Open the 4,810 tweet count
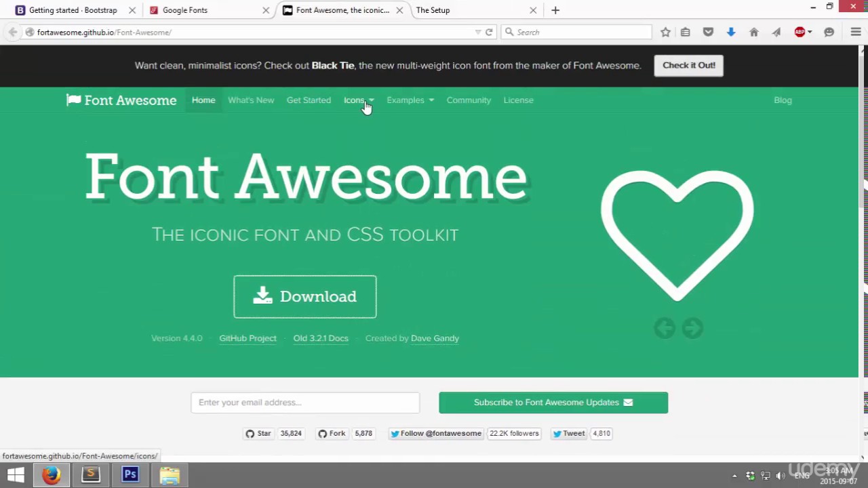This screenshot has width=868, height=488. coord(601,434)
